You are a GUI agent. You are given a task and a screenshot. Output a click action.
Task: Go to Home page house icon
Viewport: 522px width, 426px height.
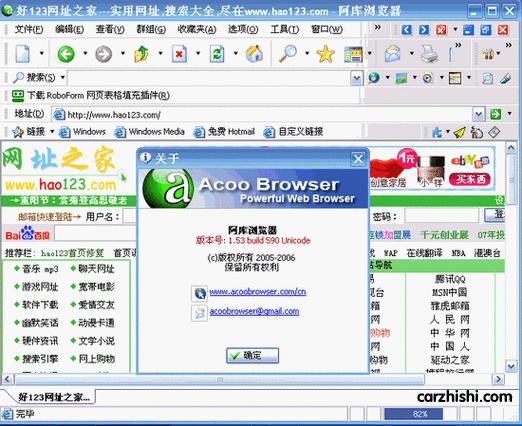coord(254,54)
